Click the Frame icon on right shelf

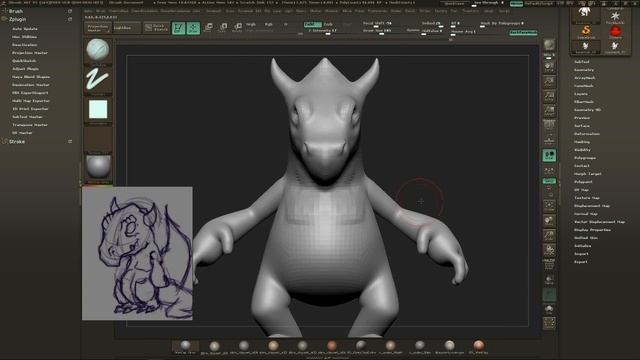point(549,205)
